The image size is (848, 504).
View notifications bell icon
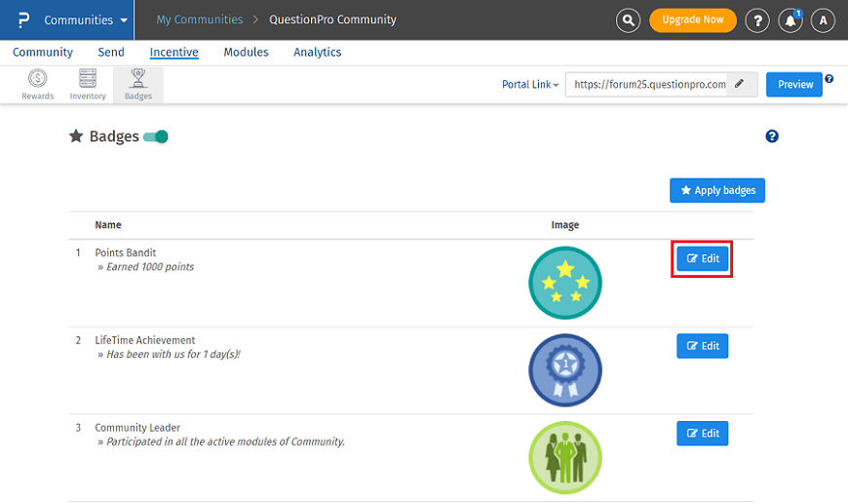[x=790, y=19]
